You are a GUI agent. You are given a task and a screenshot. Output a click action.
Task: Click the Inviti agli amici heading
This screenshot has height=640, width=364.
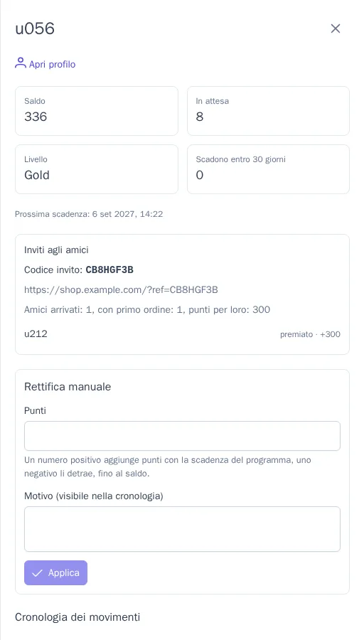(56, 250)
